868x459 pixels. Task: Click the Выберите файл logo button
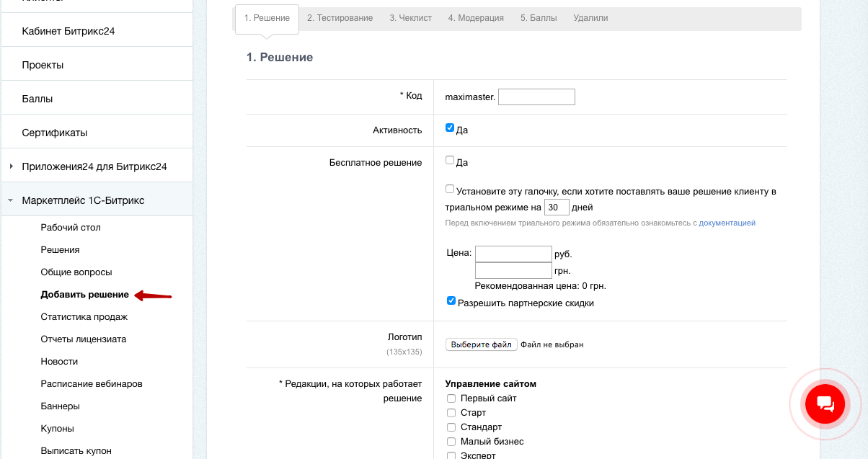[481, 344]
